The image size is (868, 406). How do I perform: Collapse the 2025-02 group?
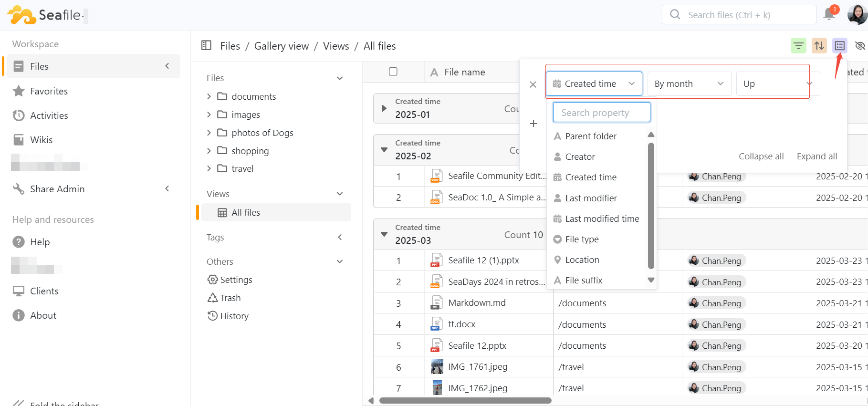[x=384, y=150]
